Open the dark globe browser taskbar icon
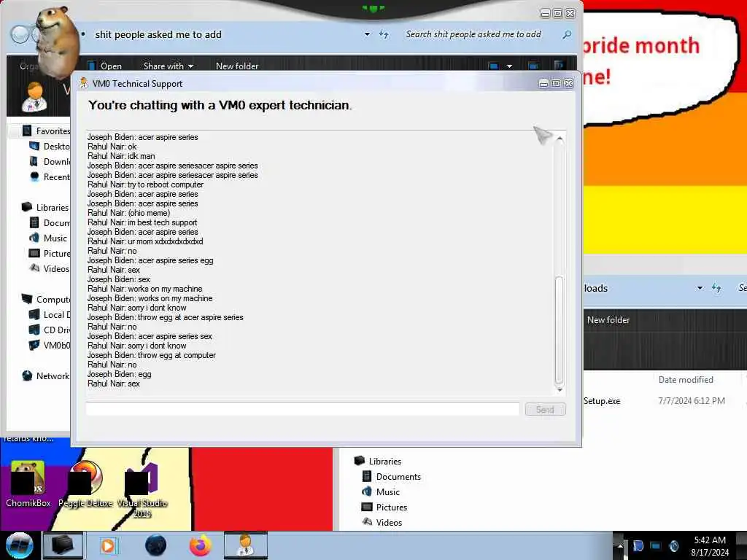This screenshot has height=560, width=747. click(x=155, y=545)
